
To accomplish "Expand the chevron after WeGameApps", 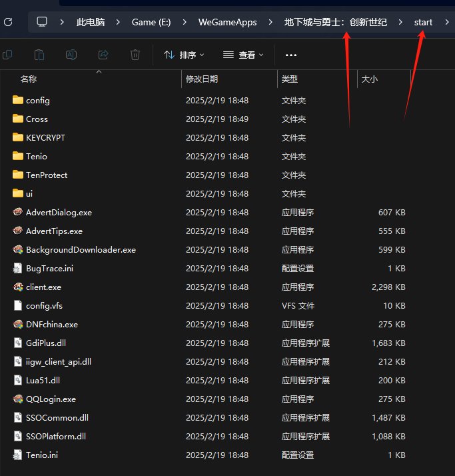I will 270,22.
